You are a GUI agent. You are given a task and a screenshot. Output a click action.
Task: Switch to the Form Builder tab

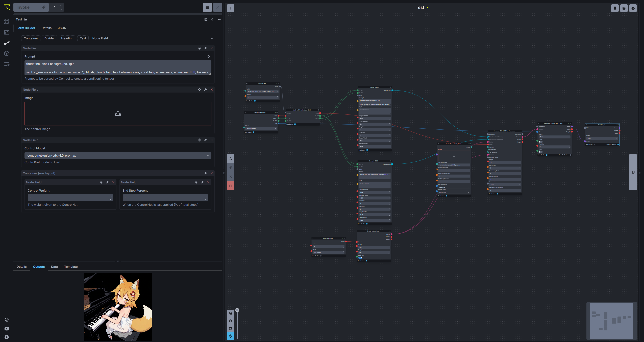26,28
